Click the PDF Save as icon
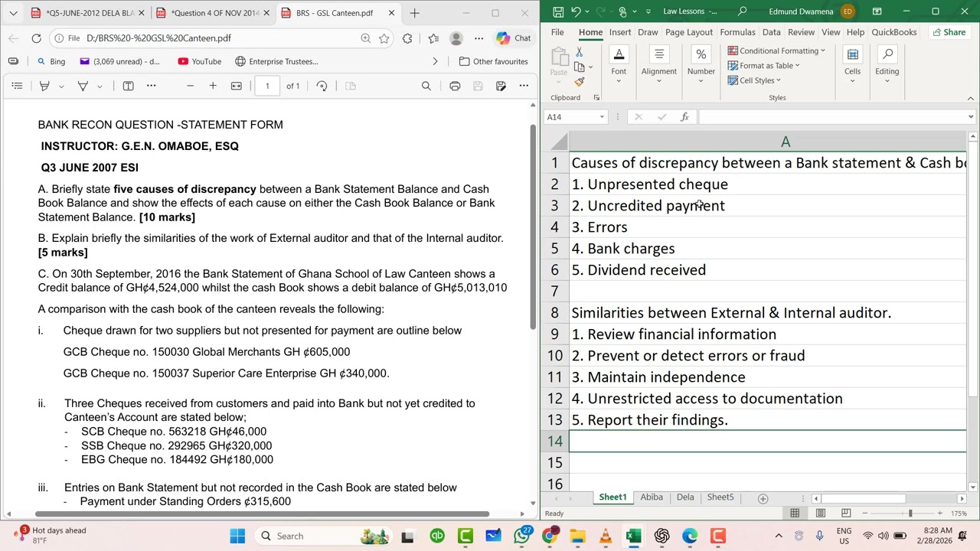This screenshot has height=551, width=980. (501, 86)
